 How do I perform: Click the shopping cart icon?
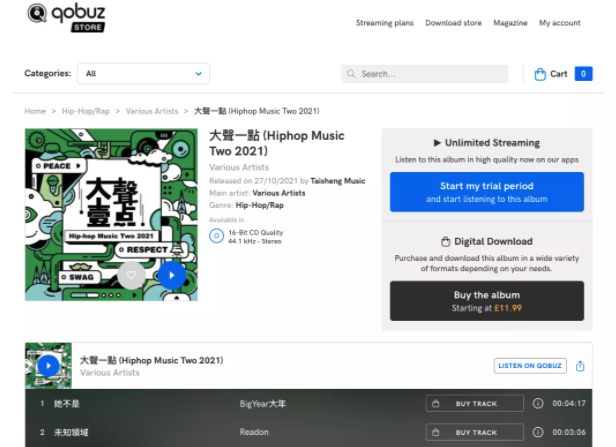click(540, 74)
